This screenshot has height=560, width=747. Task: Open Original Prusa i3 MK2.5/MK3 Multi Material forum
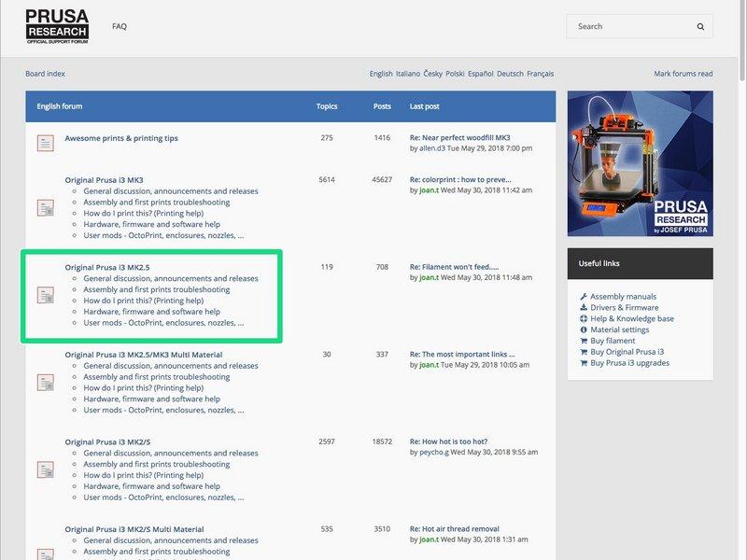pos(144,355)
